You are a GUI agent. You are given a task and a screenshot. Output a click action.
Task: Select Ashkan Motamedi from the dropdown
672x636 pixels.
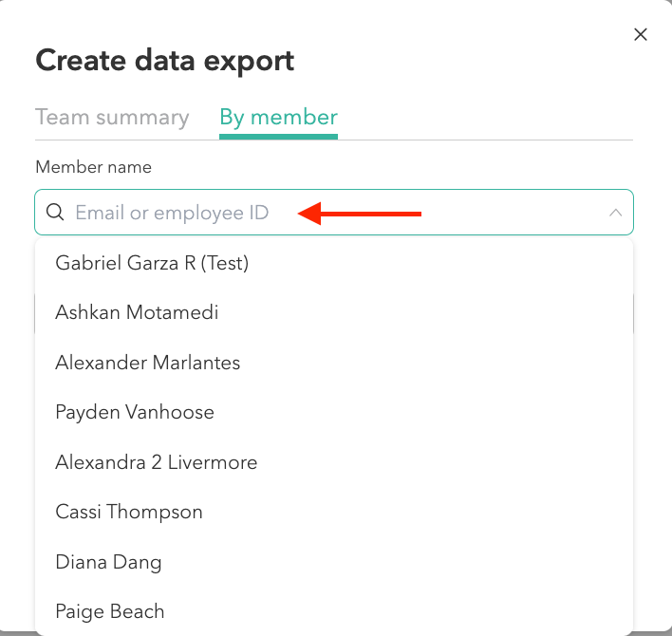137,312
